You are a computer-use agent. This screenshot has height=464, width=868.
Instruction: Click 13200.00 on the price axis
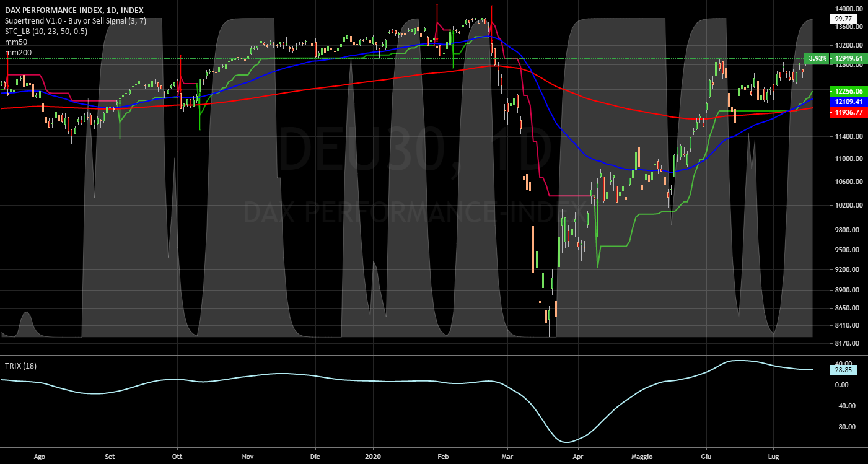[x=849, y=46]
